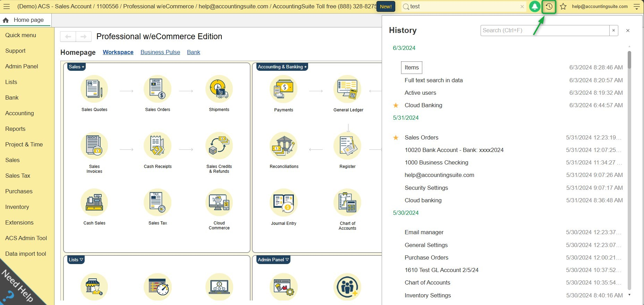Screen dimensions: 644x305
Task: Open Active users history entry
Action: [x=420, y=93]
